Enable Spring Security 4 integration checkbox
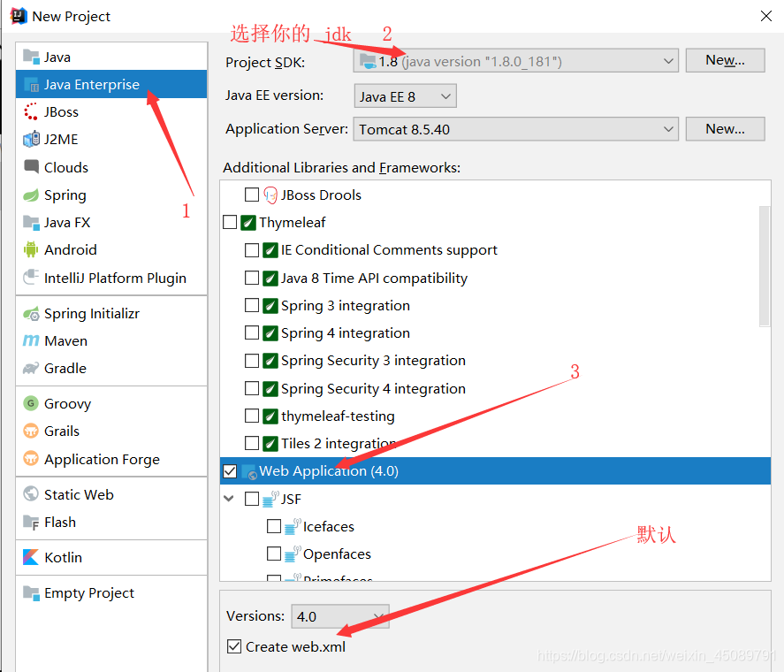Viewport: 784px width, 672px height. (252, 388)
